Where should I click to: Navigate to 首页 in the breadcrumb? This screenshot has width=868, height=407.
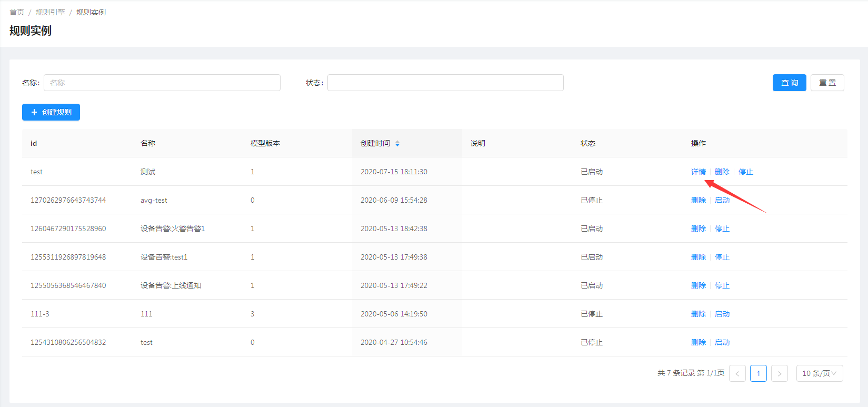17,12
